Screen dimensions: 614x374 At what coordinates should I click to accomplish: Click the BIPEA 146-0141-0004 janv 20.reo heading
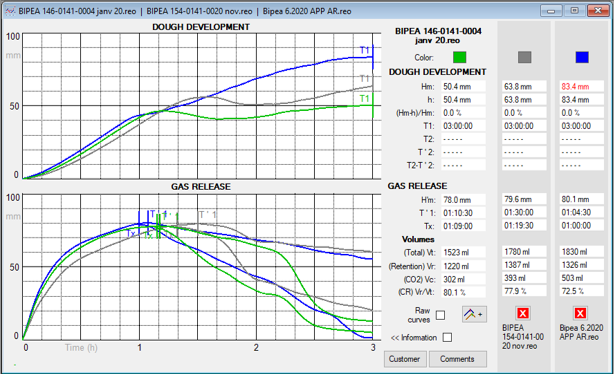coord(438,36)
